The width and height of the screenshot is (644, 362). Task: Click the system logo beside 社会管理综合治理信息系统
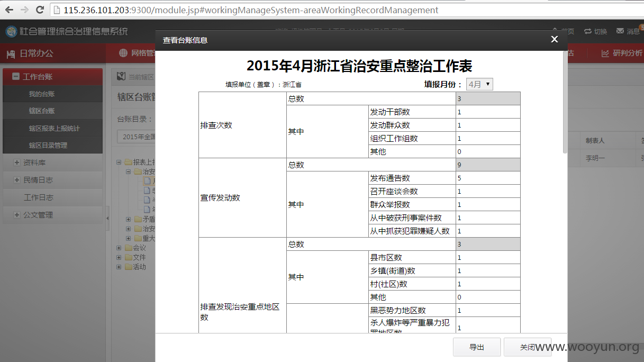(x=11, y=32)
